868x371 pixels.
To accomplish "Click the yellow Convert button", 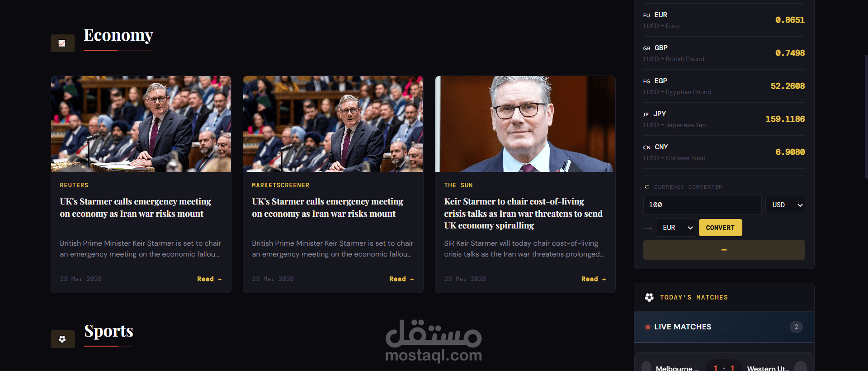I will click(720, 228).
